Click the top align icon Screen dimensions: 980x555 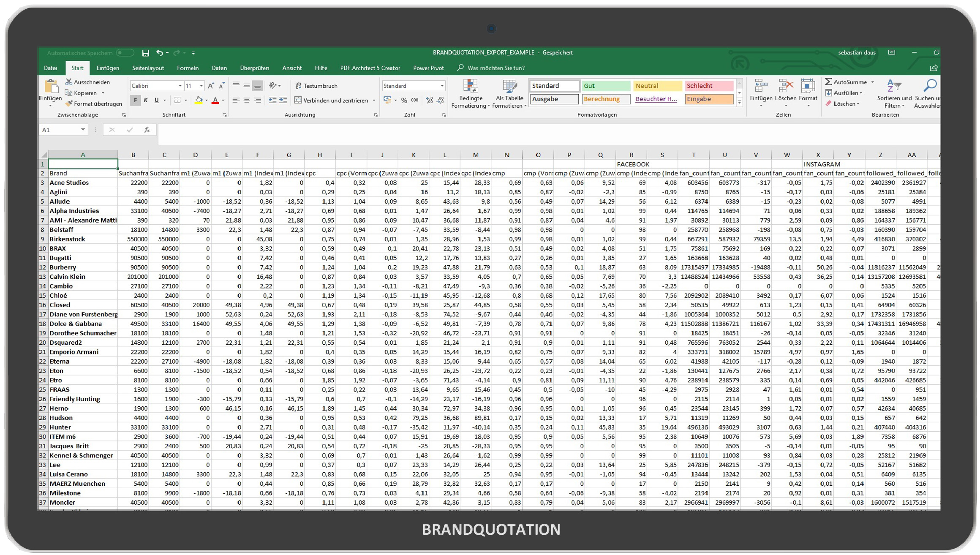[236, 85]
